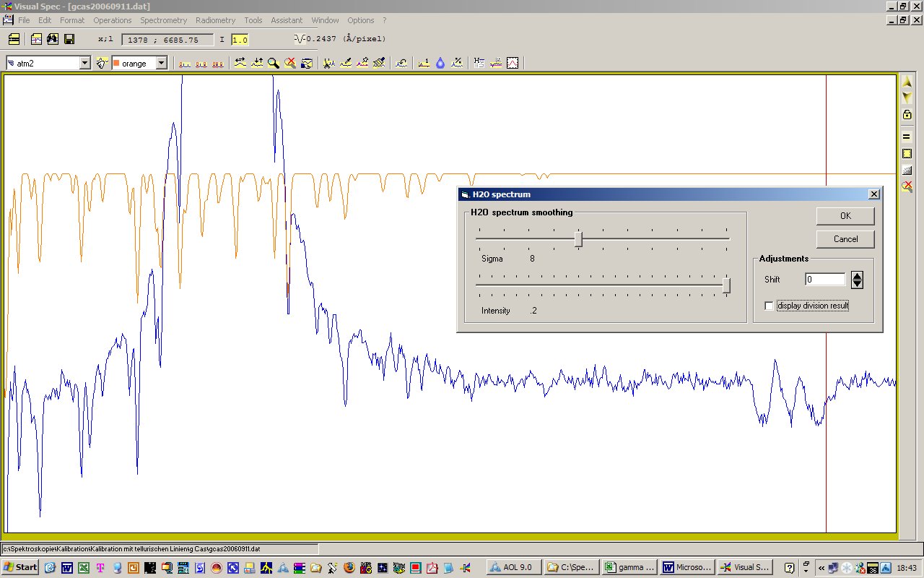Open the Spectrometry menu

(163, 20)
